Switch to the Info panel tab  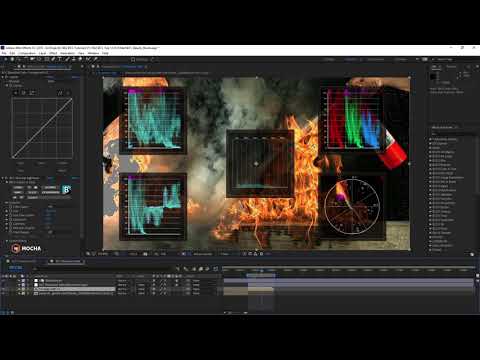(x=435, y=67)
